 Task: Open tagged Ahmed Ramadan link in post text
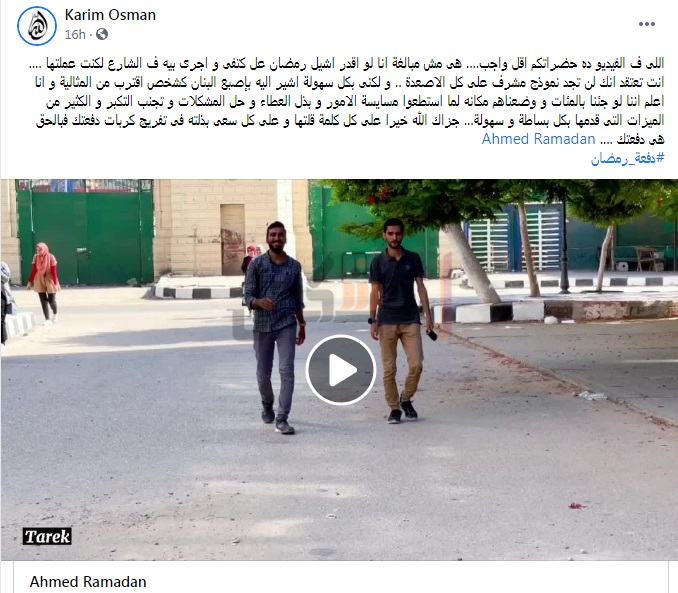[538, 139]
